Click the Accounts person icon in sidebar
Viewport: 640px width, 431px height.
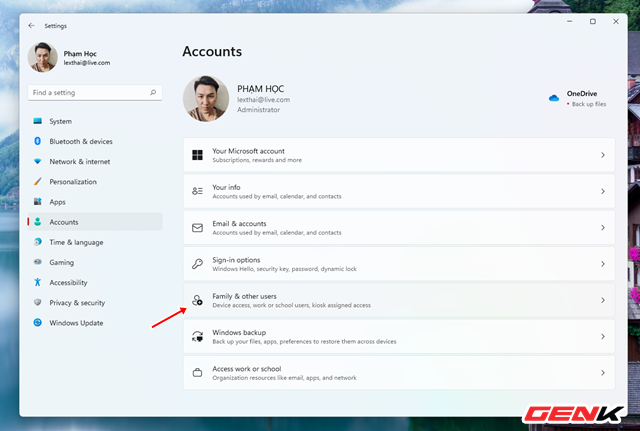click(x=38, y=222)
